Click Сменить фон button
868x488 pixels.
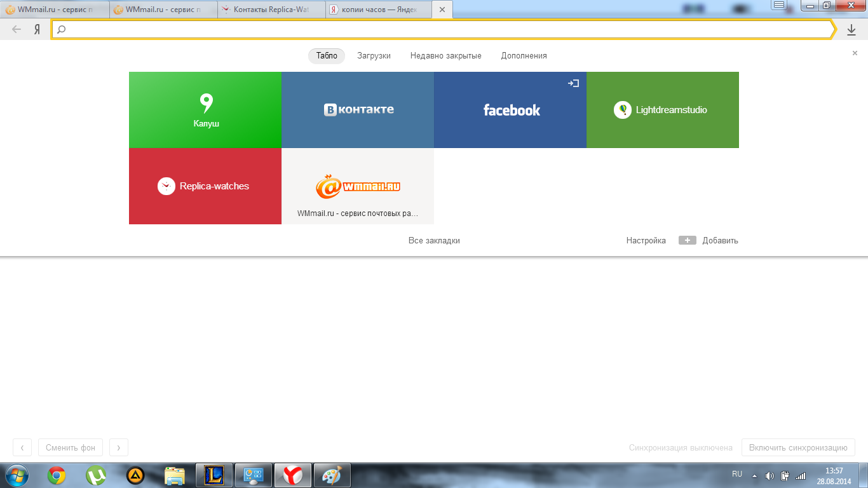tap(71, 447)
